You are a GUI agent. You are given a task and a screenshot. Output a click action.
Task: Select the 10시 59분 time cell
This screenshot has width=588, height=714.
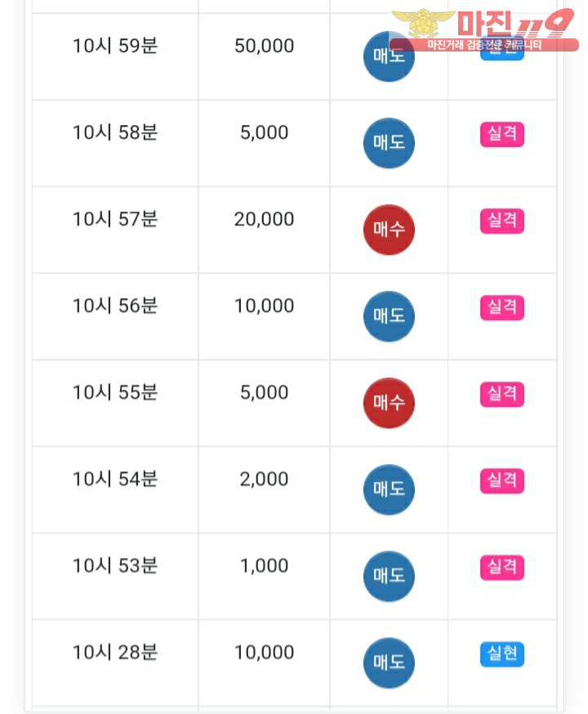(115, 56)
